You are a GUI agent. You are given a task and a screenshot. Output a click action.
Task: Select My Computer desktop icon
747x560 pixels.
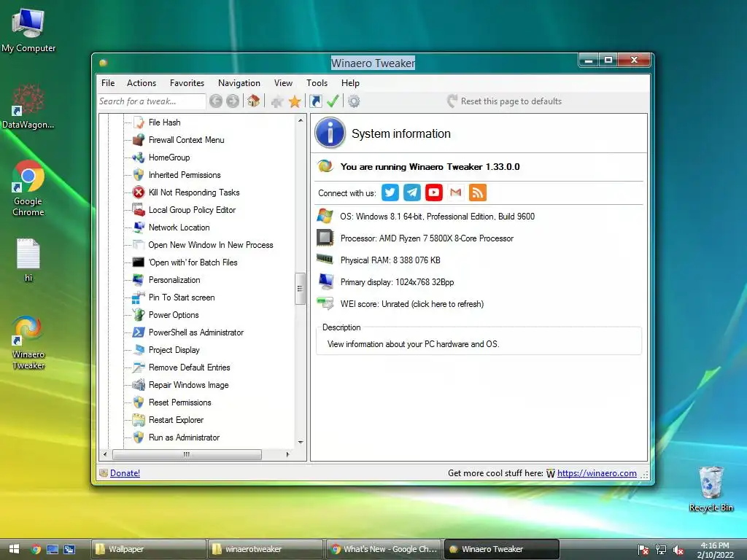pos(28,30)
